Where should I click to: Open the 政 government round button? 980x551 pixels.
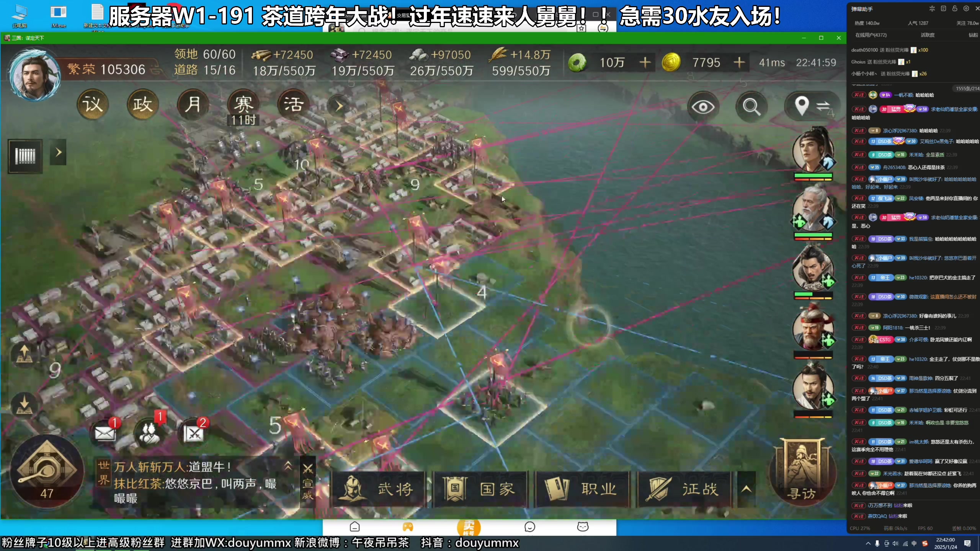coord(142,104)
